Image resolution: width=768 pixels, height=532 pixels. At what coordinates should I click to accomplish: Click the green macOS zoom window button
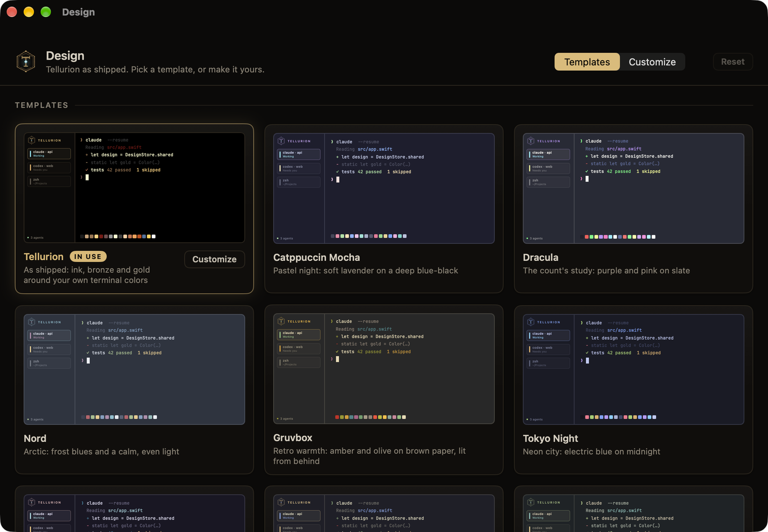coord(46,12)
